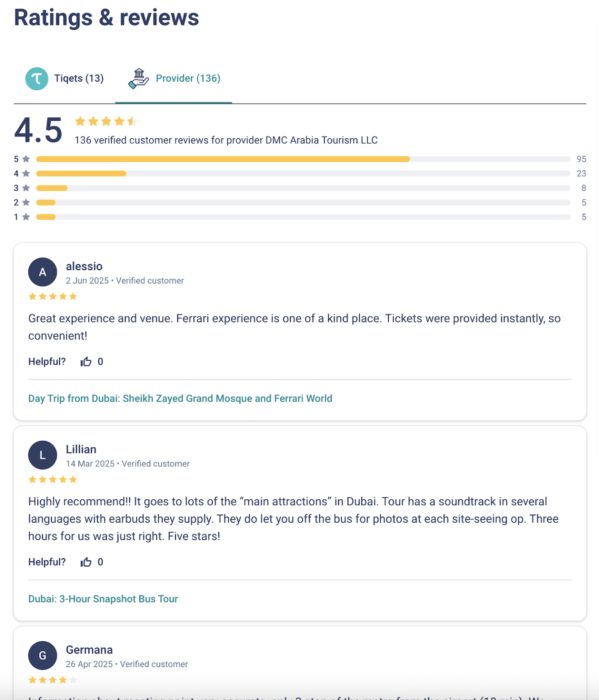Click the Tiqets logo icon
This screenshot has width=599, height=700.
coord(37,79)
